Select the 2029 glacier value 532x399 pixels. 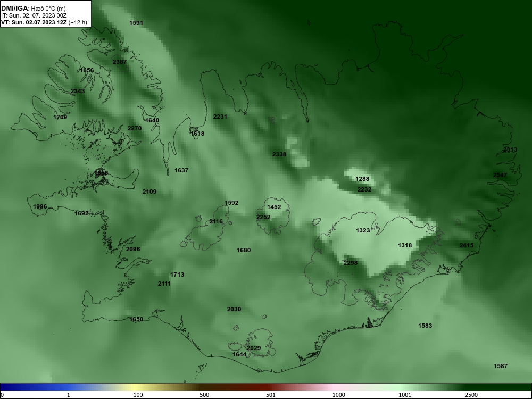254,348
